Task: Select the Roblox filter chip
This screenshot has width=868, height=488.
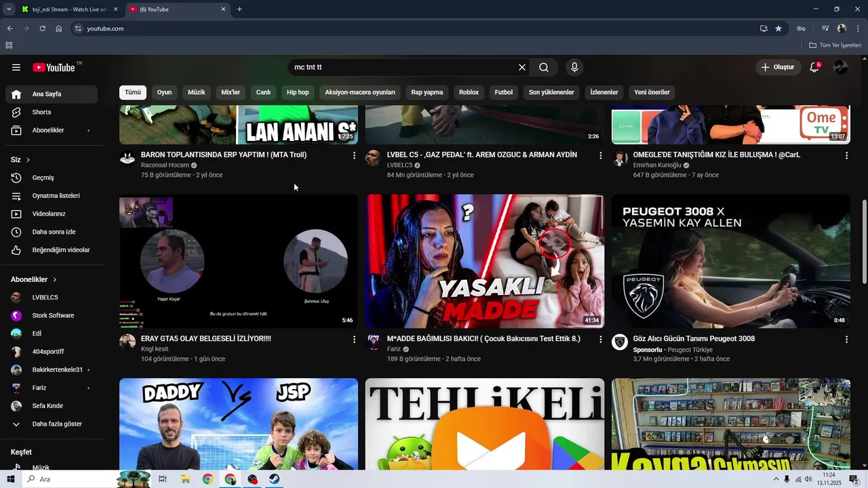Action: (469, 92)
